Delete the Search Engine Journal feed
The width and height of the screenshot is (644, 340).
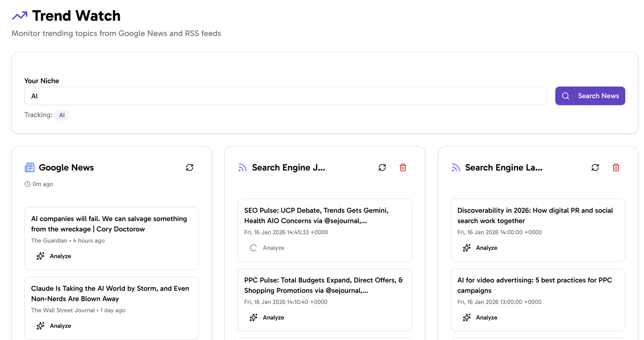coord(403,168)
